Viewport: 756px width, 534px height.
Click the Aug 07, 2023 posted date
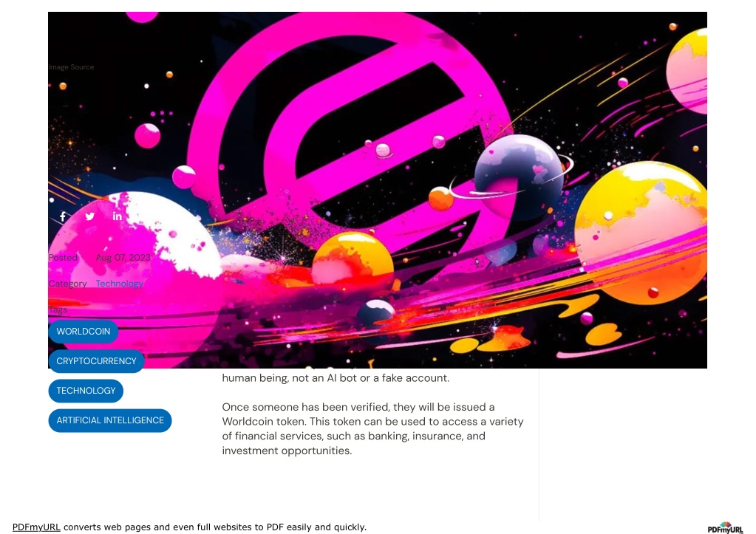tap(123, 257)
